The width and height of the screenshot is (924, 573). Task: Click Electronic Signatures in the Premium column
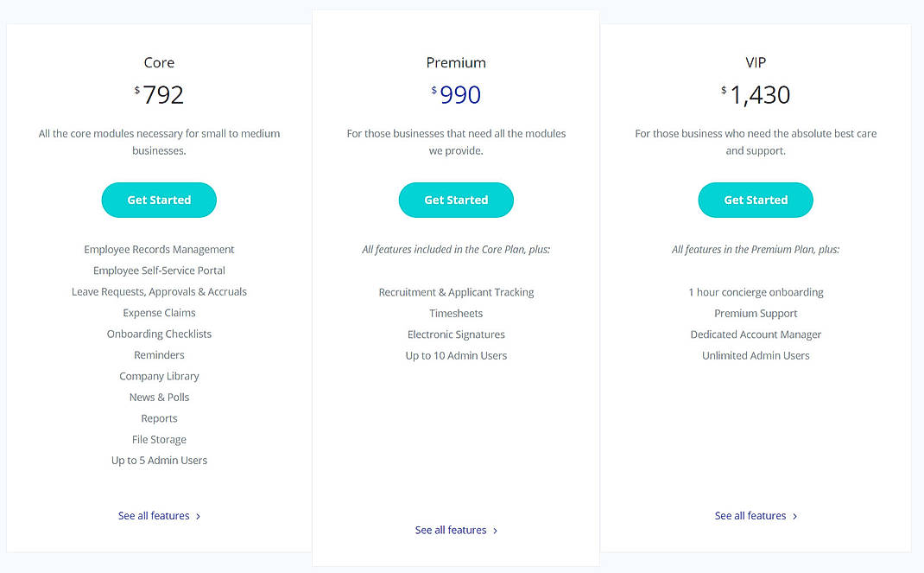456,334
